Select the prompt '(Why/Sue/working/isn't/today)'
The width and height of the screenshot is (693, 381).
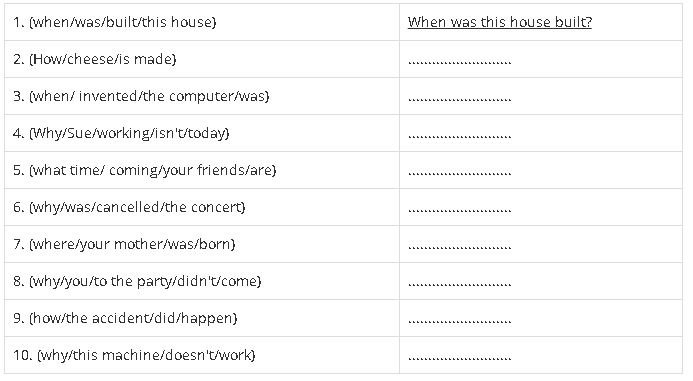point(129,133)
